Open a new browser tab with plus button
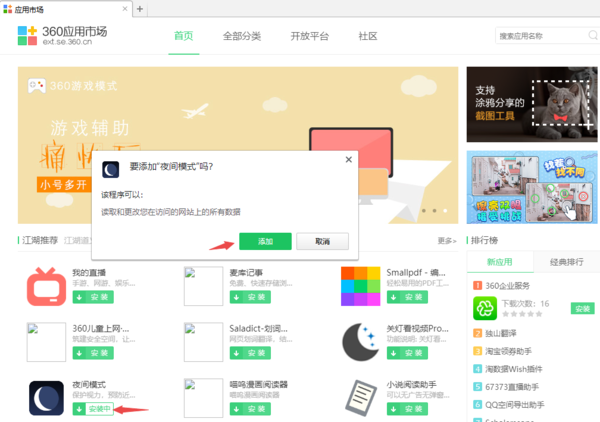 tap(140, 9)
